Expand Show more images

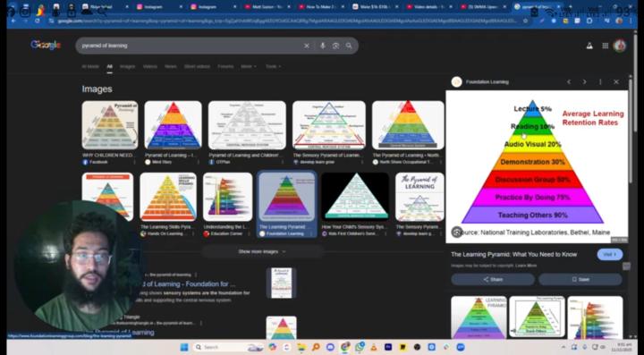point(262,251)
